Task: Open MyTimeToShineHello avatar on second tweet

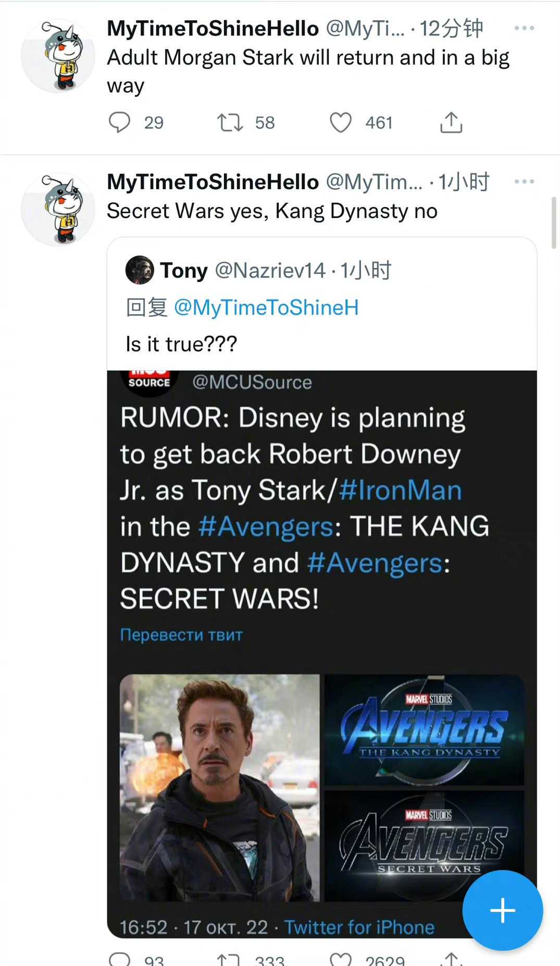Action: point(58,210)
